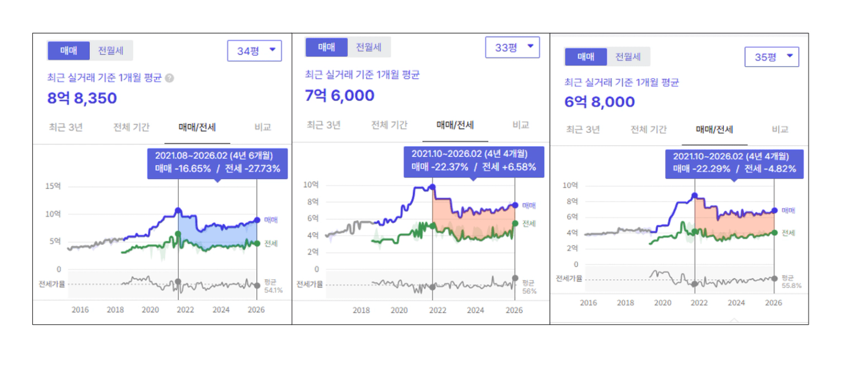Click blue 매매 peak marker on 34평 chart

pos(178,210)
